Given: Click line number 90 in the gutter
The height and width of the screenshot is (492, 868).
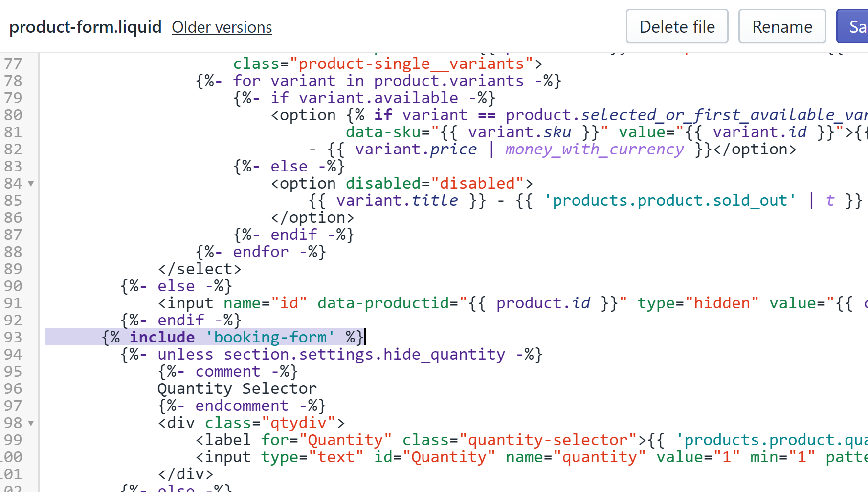Looking at the screenshot, I should tap(13, 286).
